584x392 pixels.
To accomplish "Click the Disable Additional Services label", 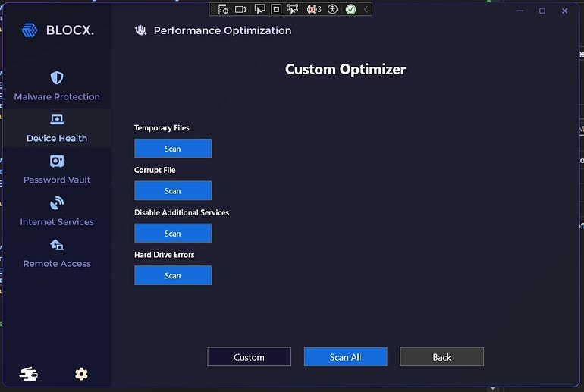I will click(182, 212).
